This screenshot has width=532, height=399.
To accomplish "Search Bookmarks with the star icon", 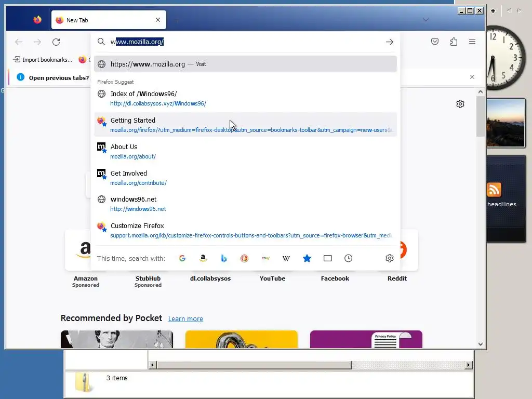I will tap(307, 258).
